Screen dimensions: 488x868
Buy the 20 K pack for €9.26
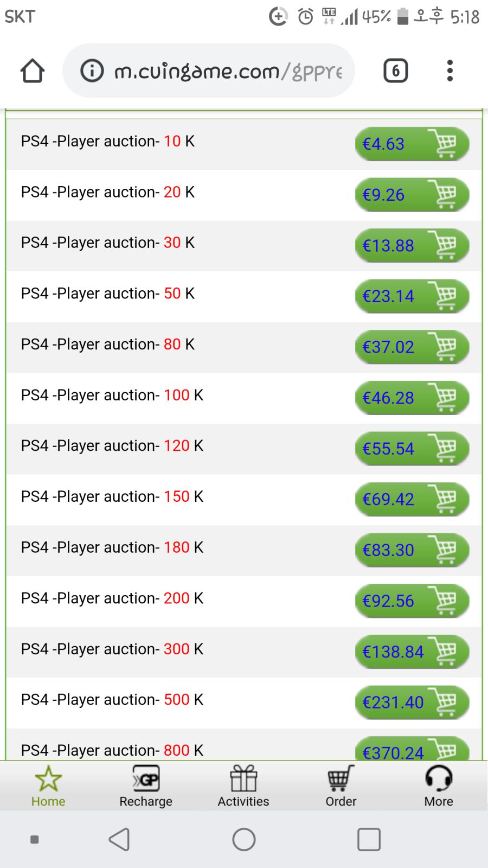(x=384, y=195)
